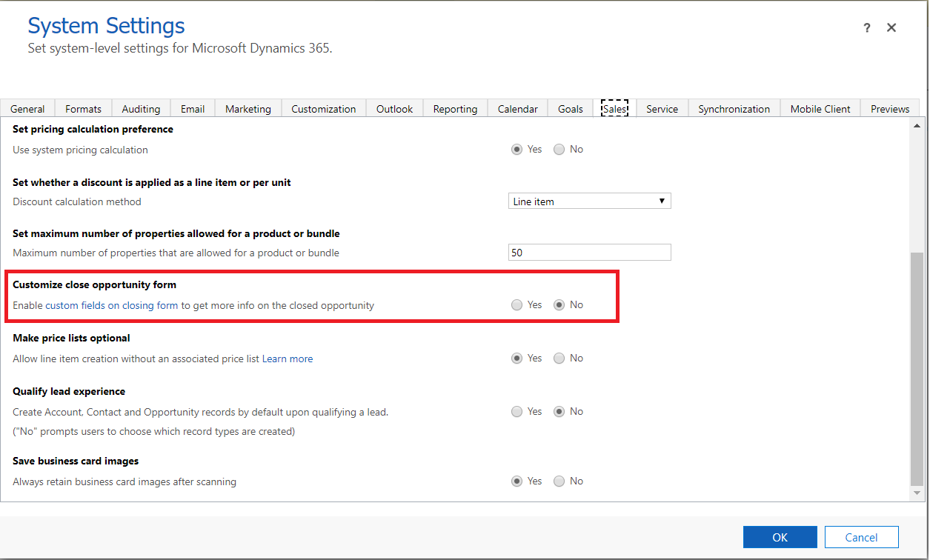
Task: Open the Outlook tab
Action: (394, 109)
